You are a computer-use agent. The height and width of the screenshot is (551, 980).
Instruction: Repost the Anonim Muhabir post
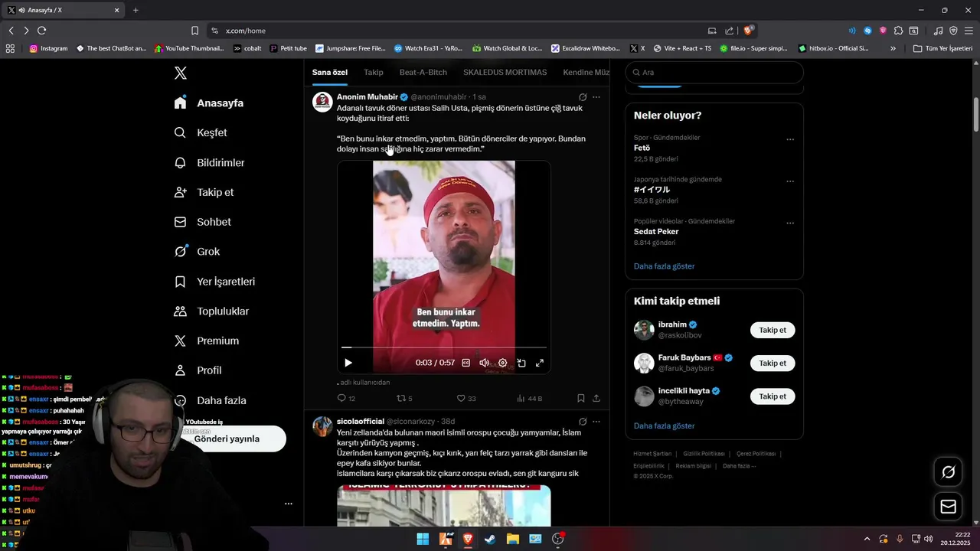(x=404, y=398)
